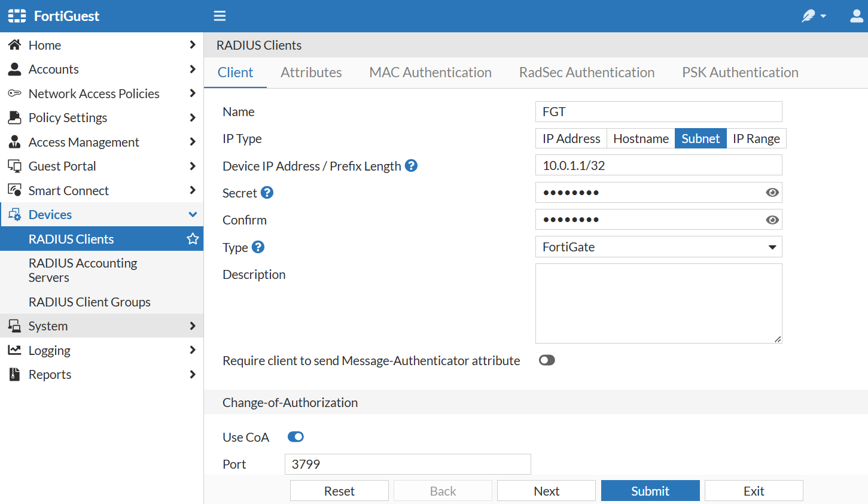Image resolution: width=868 pixels, height=504 pixels.
Task: Star the RADIUS Clients page as favorite
Action: pyautogui.click(x=192, y=239)
